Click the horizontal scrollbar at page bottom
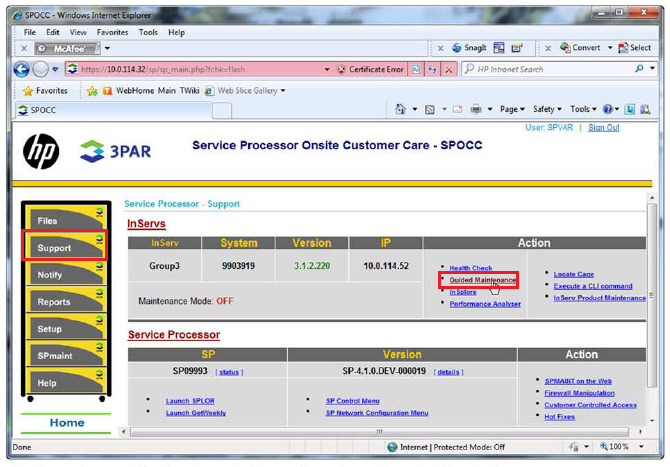 380,432
